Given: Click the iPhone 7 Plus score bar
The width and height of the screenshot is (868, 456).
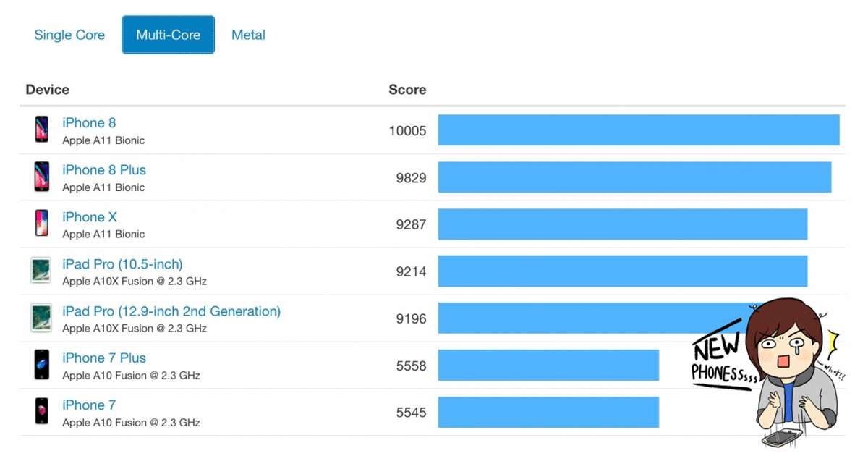Looking at the screenshot, I should click(548, 366).
